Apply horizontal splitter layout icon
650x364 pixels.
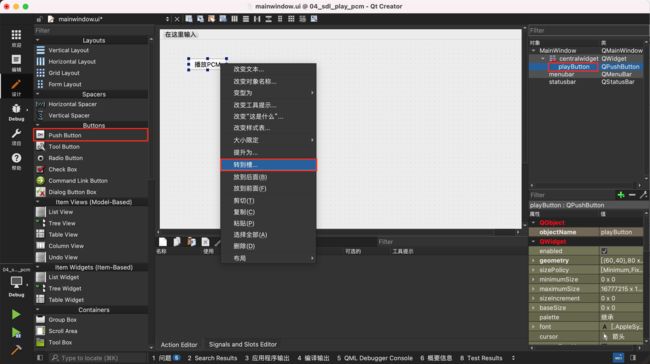pos(257,19)
